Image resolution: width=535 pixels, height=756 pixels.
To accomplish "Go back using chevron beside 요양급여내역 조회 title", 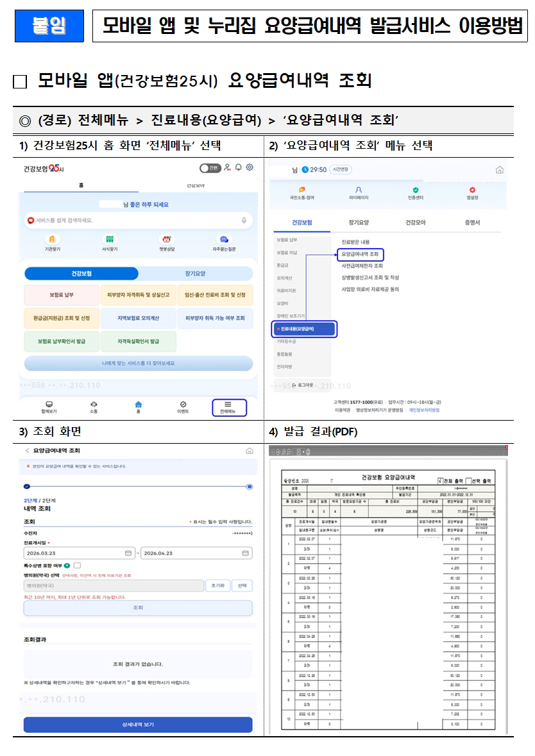I will coord(27,450).
